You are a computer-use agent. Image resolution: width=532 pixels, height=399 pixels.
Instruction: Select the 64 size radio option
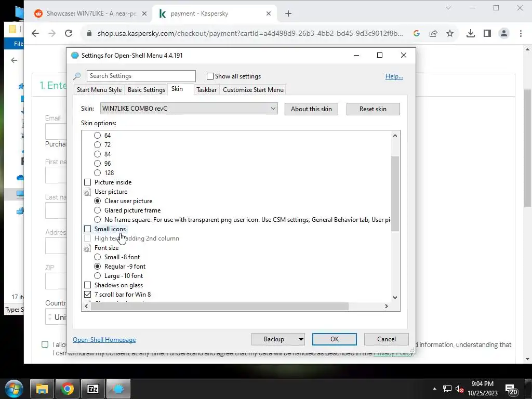coord(97,136)
